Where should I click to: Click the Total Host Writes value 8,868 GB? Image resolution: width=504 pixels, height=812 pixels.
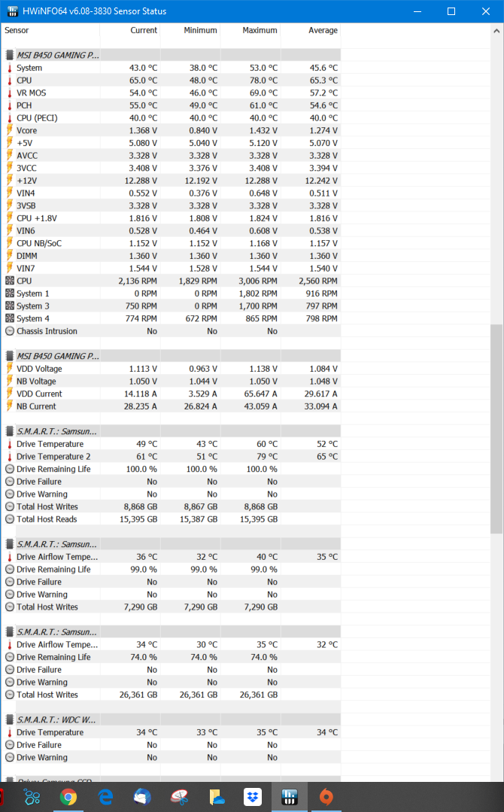140,506
